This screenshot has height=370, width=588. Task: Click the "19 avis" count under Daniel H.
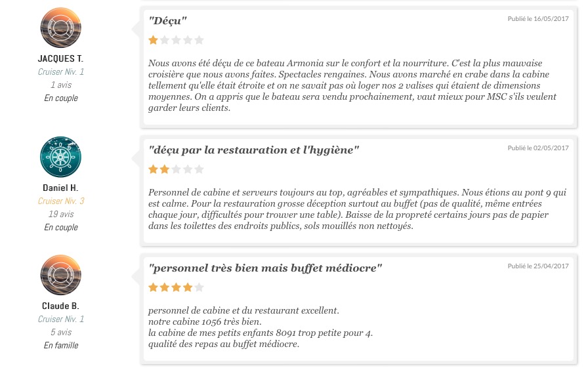click(61, 214)
